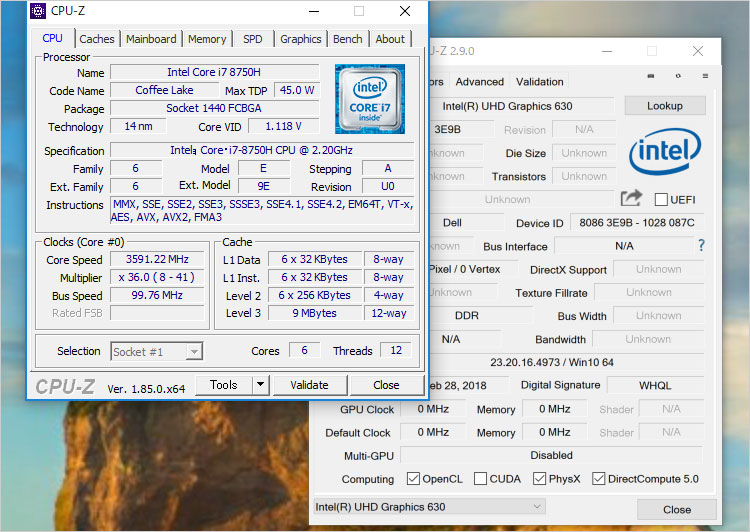Click the Specification field i7-8750H CPU @ 2.20GHz
Image resolution: width=750 pixels, height=532 pixels.
262,150
